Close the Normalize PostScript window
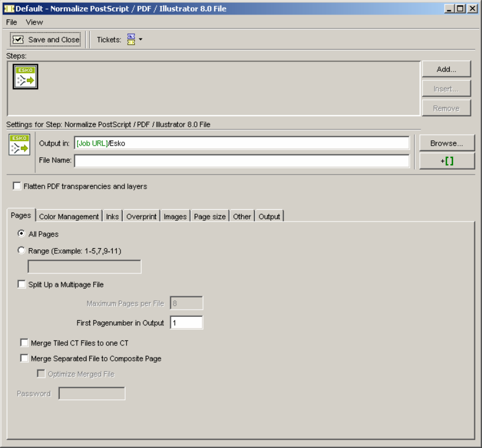 [x=472, y=8]
